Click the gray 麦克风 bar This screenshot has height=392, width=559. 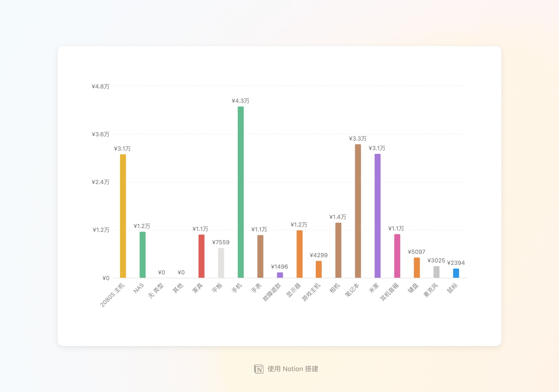[x=436, y=272]
